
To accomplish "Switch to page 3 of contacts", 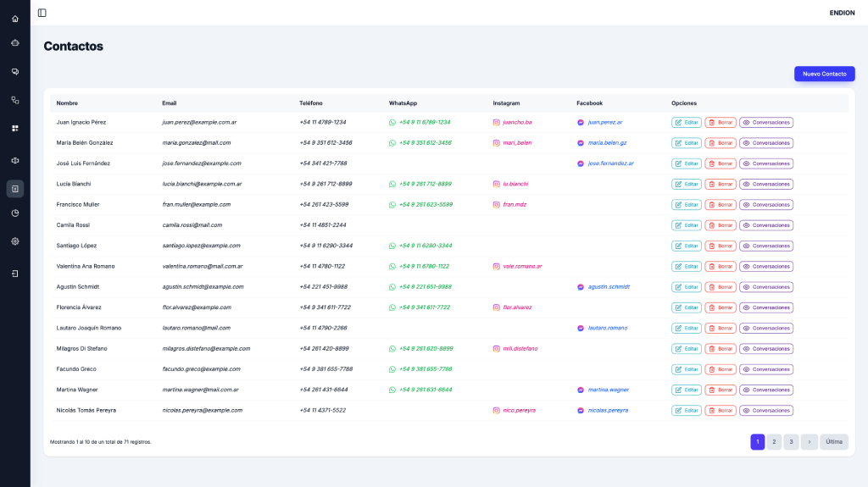I will click(791, 442).
